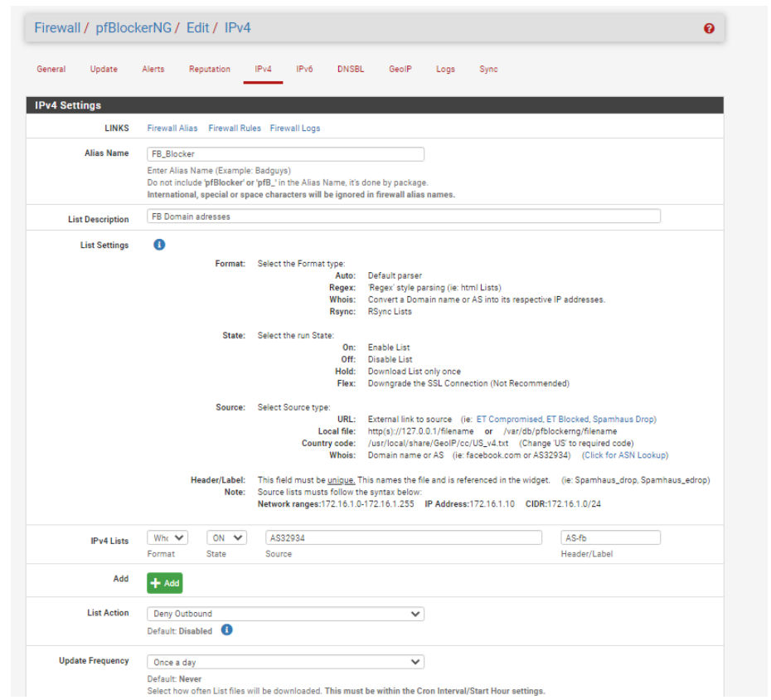Focus the Source field containing AS32934
Viewport: 771px width, 700px height.
coord(404,537)
